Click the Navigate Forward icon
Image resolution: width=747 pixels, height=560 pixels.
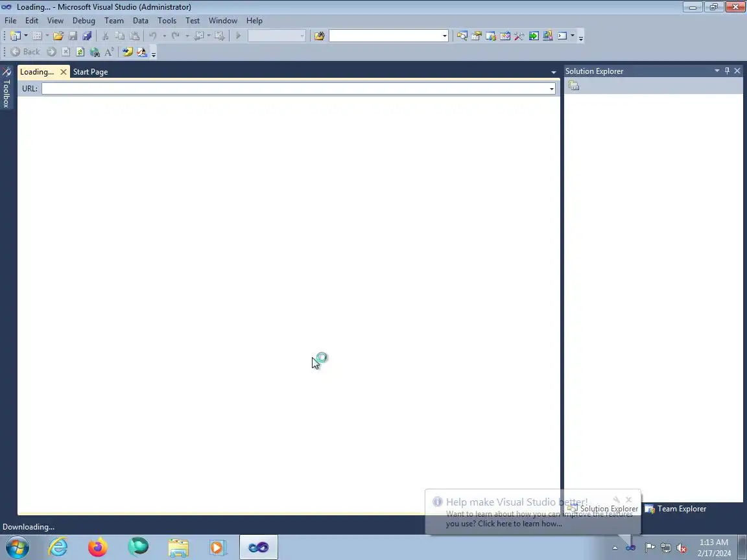[x=220, y=36]
